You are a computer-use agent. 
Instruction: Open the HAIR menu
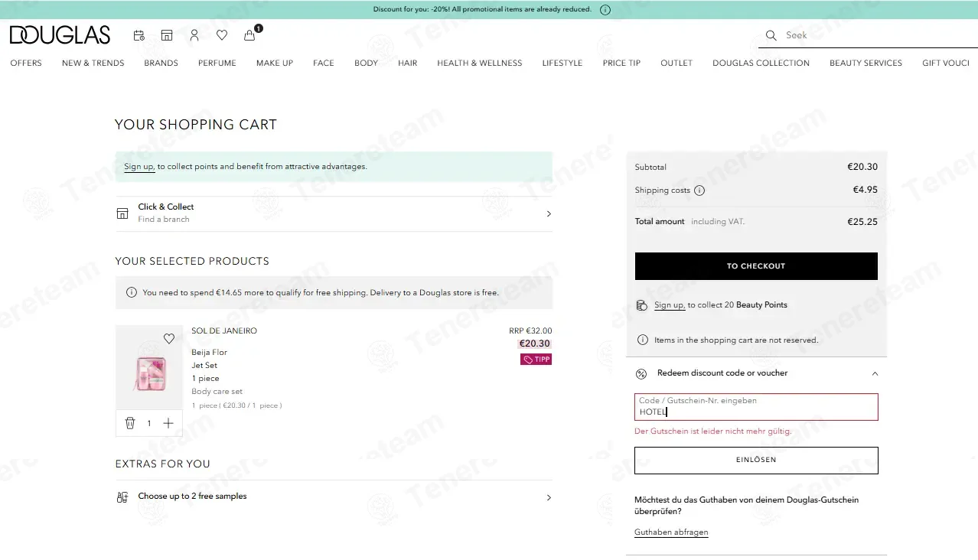pos(408,63)
